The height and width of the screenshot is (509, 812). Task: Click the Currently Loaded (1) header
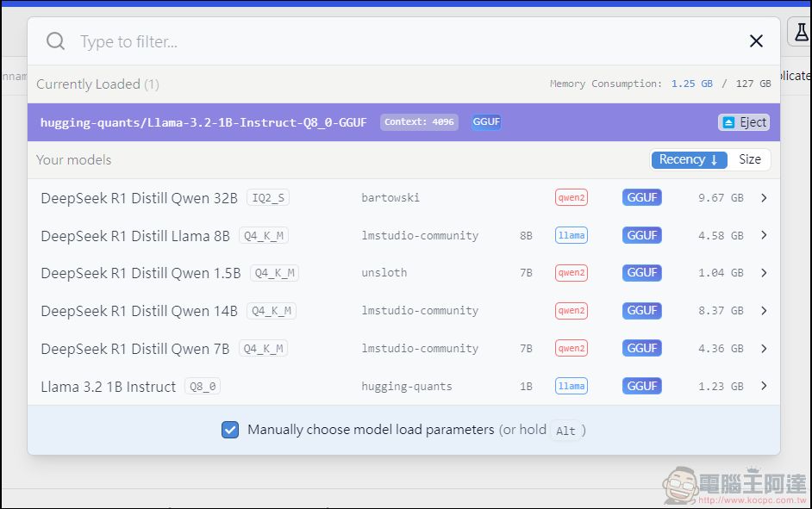click(x=97, y=84)
